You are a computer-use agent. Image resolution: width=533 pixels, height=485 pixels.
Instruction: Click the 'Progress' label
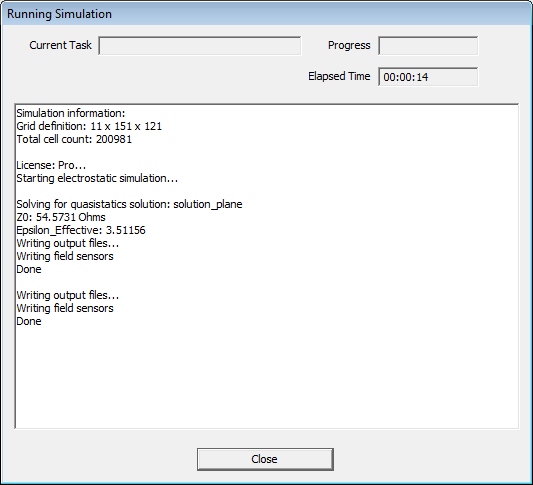coord(349,46)
